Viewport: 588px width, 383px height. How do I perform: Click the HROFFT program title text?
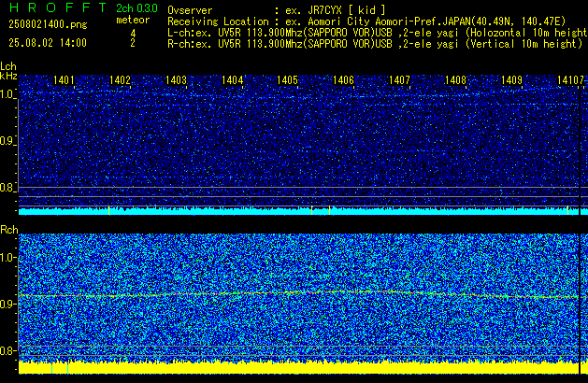58,7
